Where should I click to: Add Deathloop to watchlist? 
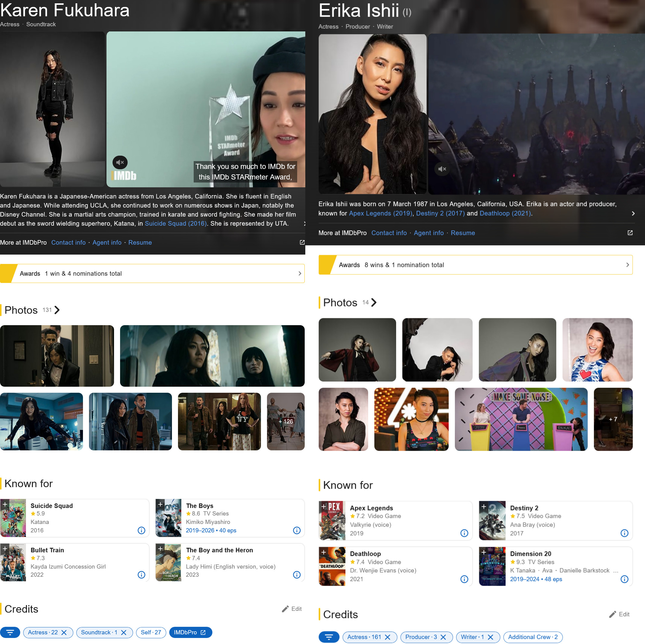pyautogui.click(x=323, y=552)
